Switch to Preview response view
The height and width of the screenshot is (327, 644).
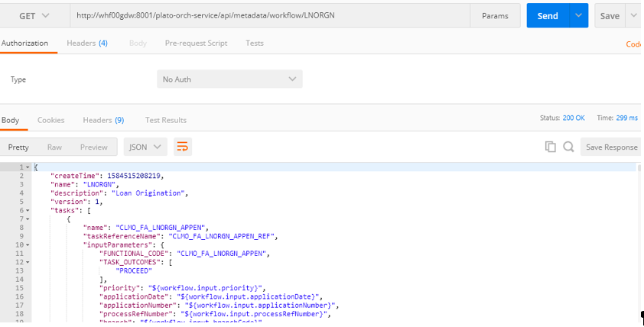pos(93,147)
